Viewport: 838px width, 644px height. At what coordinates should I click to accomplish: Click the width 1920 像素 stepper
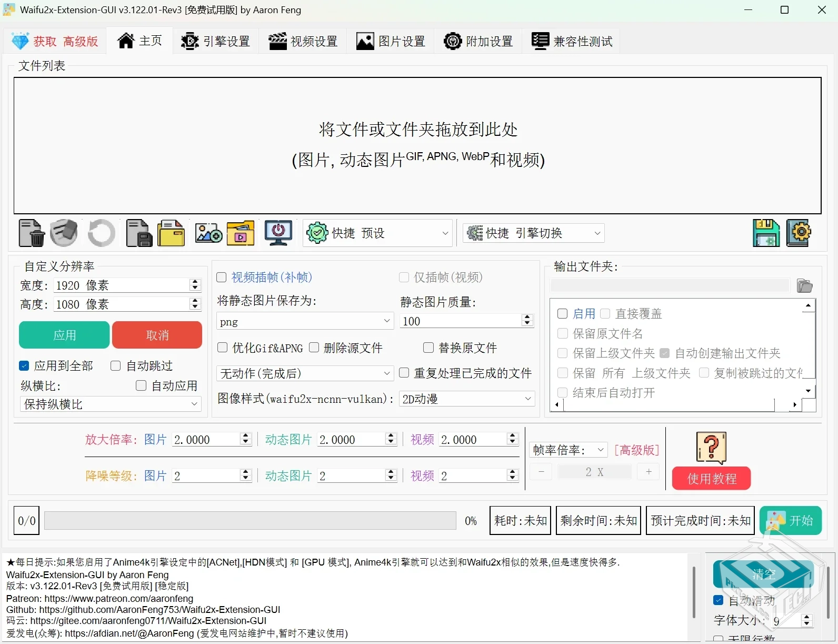(195, 285)
